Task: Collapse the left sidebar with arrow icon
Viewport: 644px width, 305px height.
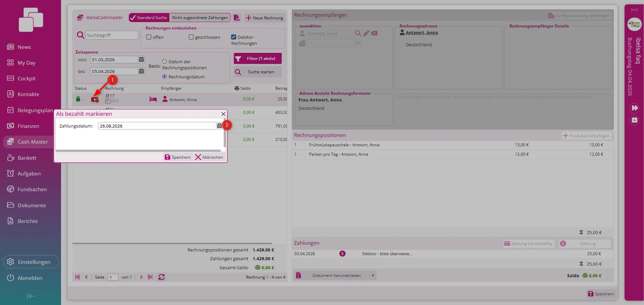Action: pyautogui.click(x=30, y=296)
